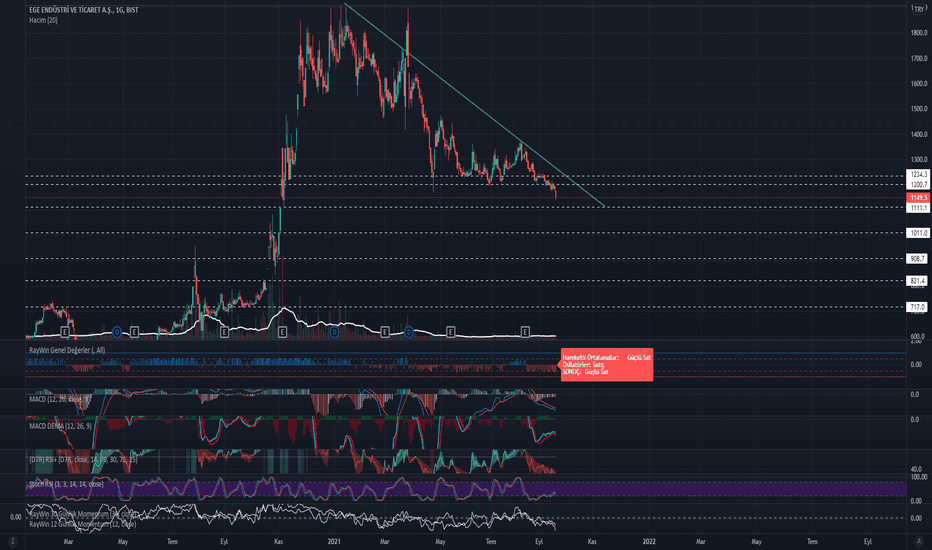Click the Z timezone button at bottom left
This screenshot has width=932, height=550.
[x=12, y=541]
